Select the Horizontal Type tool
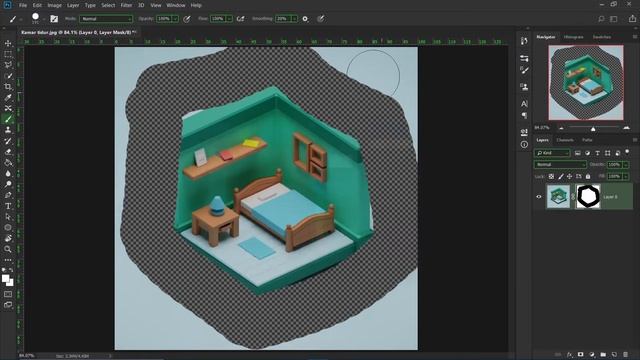The image size is (640, 360). point(8,206)
